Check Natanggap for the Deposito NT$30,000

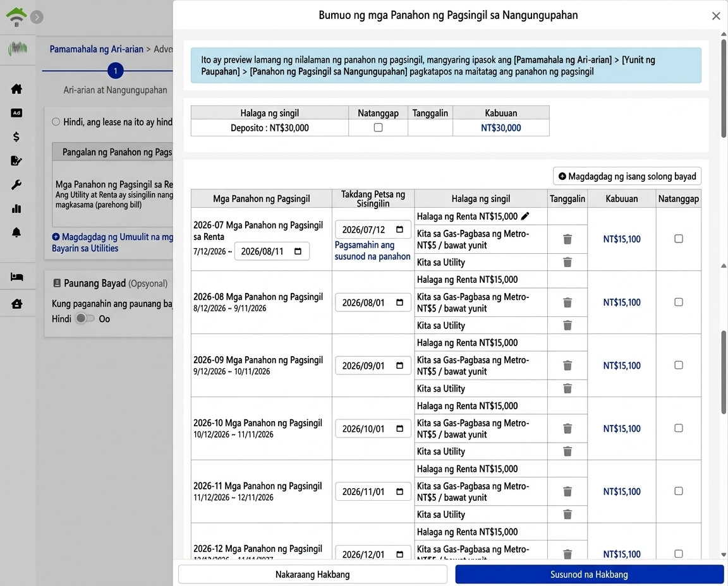[379, 128]
